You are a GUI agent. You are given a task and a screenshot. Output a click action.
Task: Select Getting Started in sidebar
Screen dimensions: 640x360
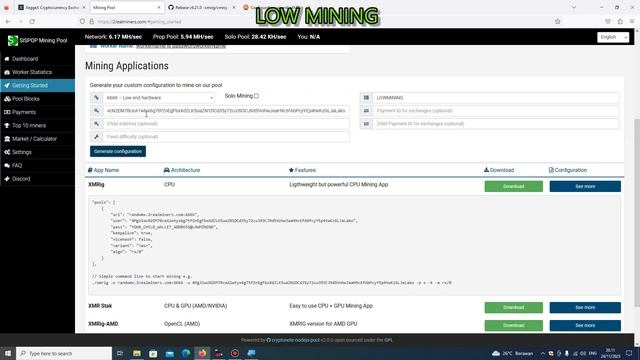(37, 85)
